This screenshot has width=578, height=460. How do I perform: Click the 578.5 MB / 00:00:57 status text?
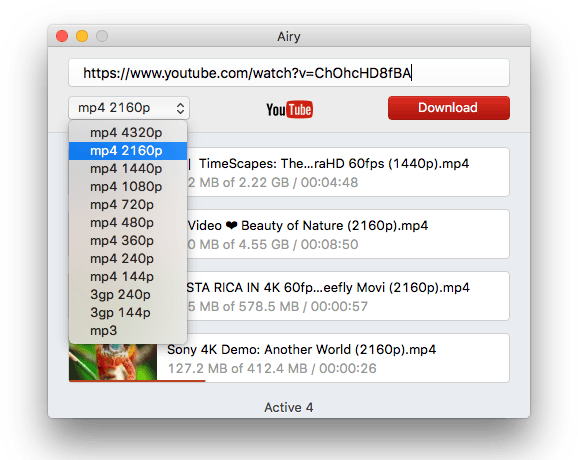(278, 306)
